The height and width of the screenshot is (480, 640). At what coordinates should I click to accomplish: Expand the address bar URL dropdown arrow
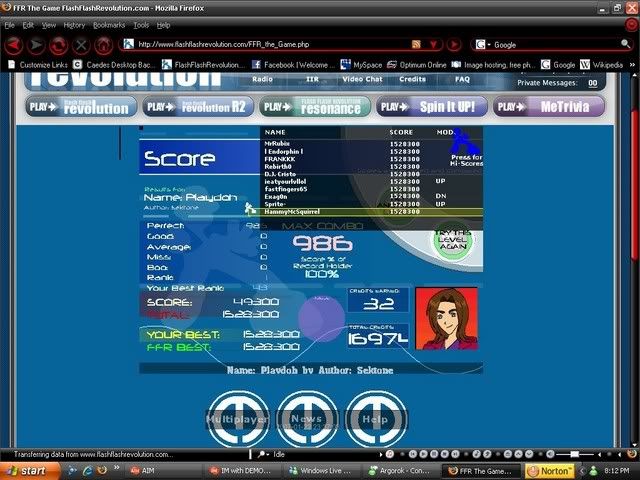coord(433,45)
